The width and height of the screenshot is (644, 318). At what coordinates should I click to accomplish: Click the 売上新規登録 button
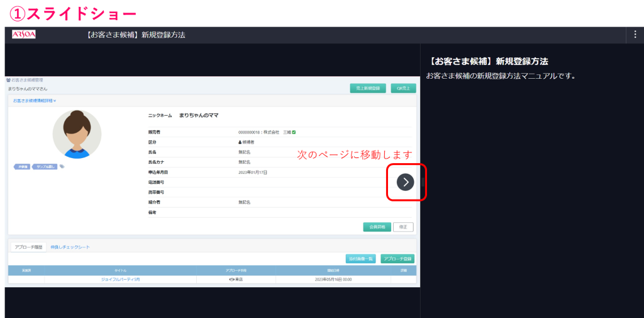368,89
